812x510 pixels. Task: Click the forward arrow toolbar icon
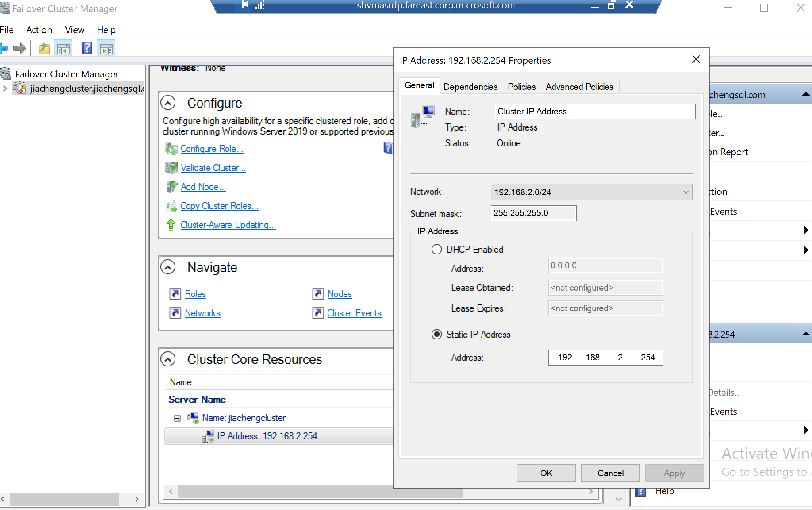click(19, 48)
